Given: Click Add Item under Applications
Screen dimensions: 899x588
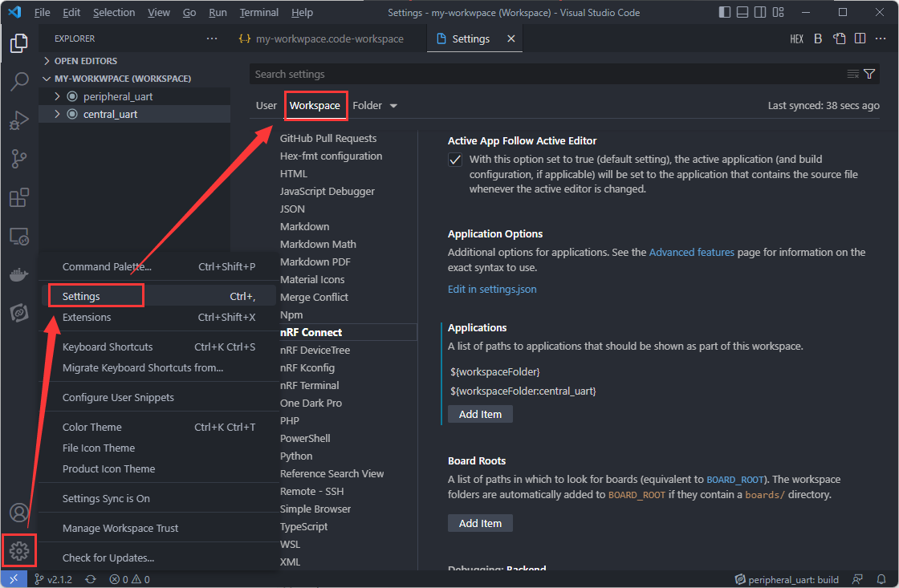Looking at the screenshot, I should click(480, 414).
